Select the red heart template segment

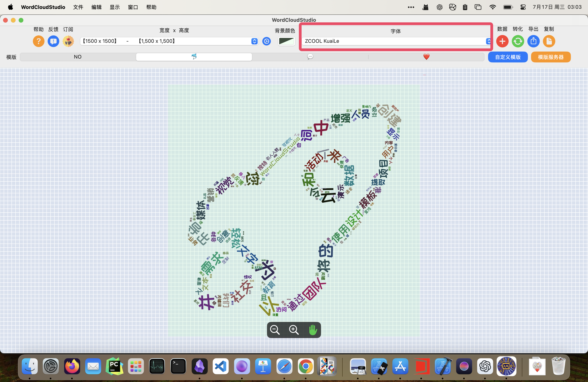(426, 57)
